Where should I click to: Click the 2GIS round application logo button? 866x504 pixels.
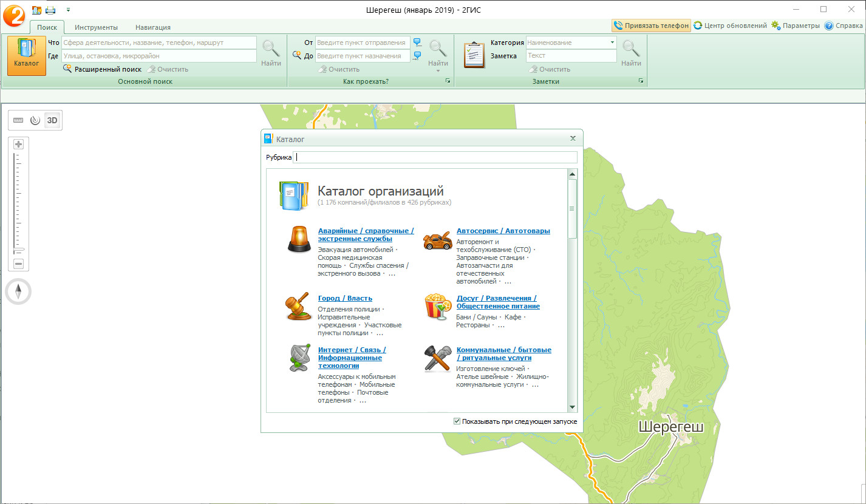(x=14, y=15)
